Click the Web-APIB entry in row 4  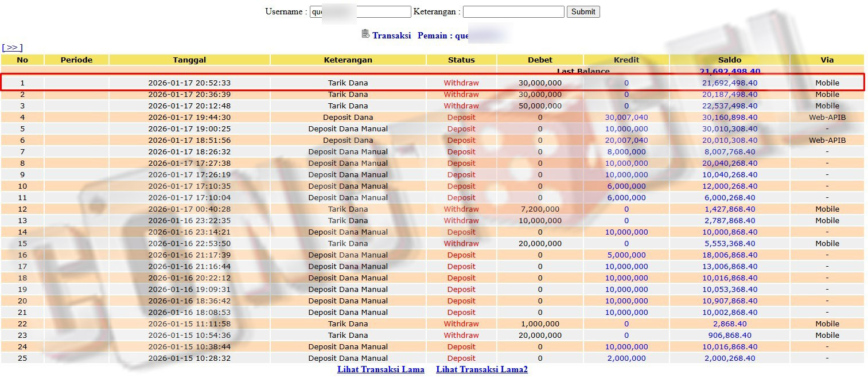coord(827,117)
